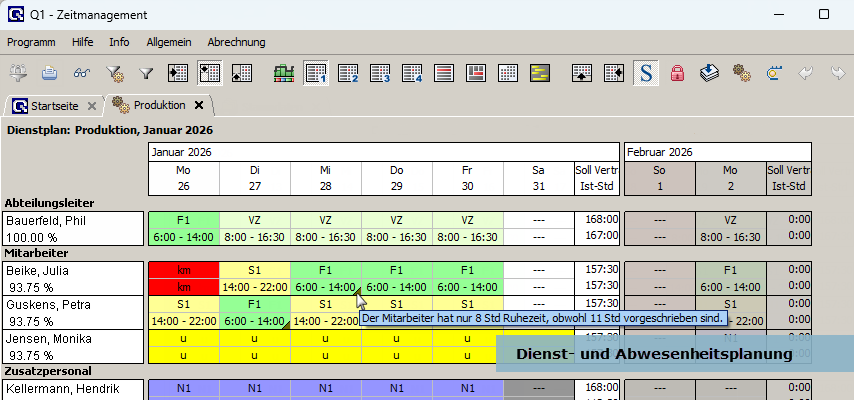Open the Allgemein menu
This screenshot has width=854, height=400.
(x=169, y=42)
